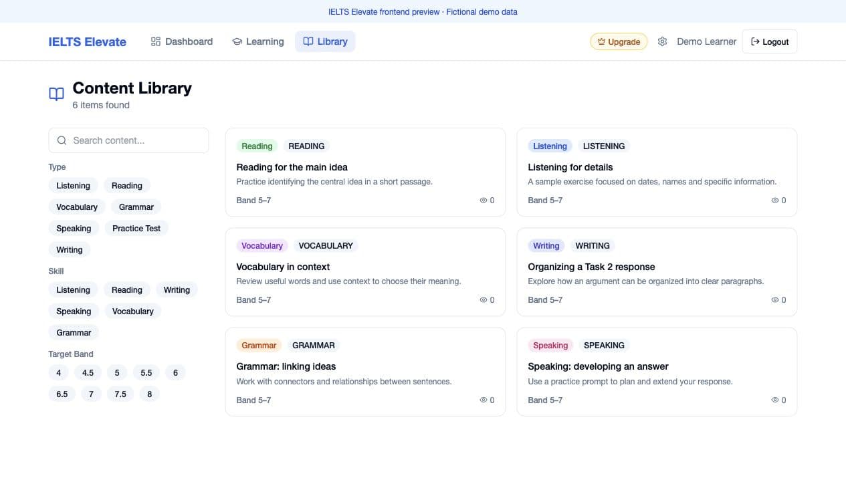Enable the Grammar filter under Skill
This screenshot has height=504, width=846.
pyautogui.click(x=74, y=333)
